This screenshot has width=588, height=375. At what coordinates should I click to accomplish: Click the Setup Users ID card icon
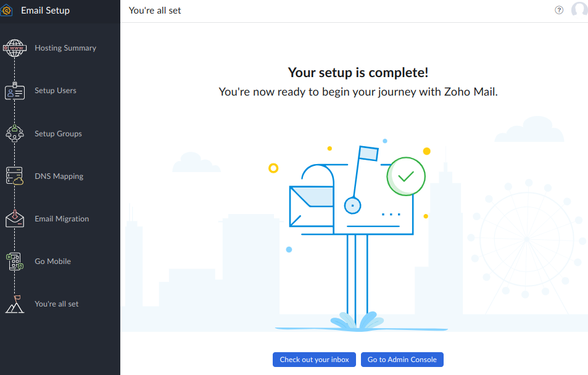pos(14,91)
